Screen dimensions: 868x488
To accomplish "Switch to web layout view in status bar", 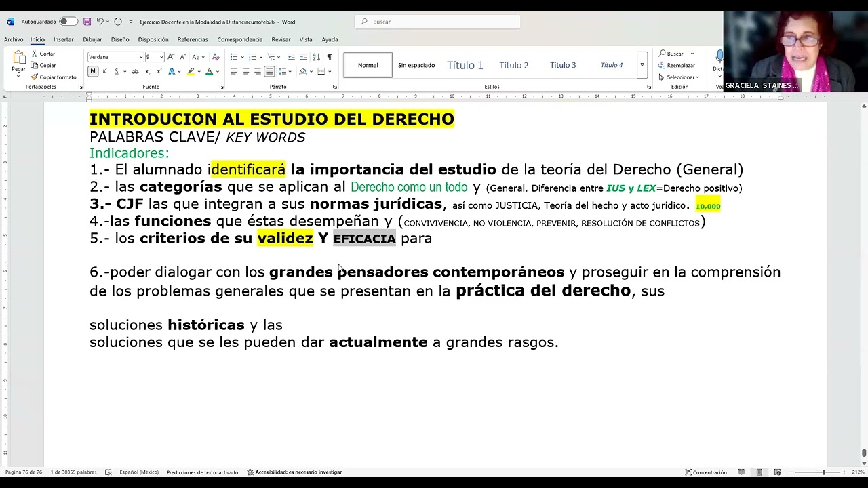I will pos(777,472).
